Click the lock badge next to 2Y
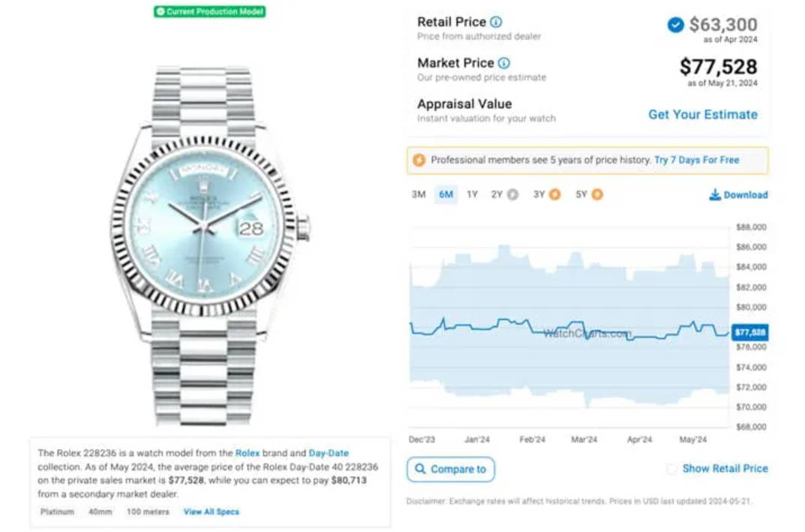805x532 pixels. click(512, 194)
